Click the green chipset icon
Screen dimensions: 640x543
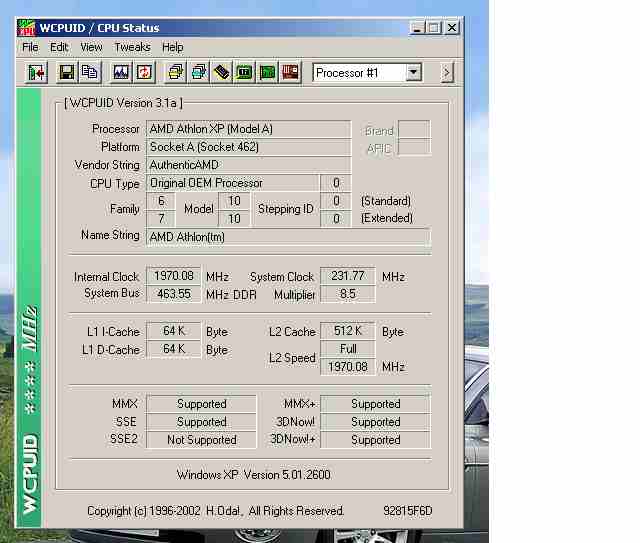point(245,72)
